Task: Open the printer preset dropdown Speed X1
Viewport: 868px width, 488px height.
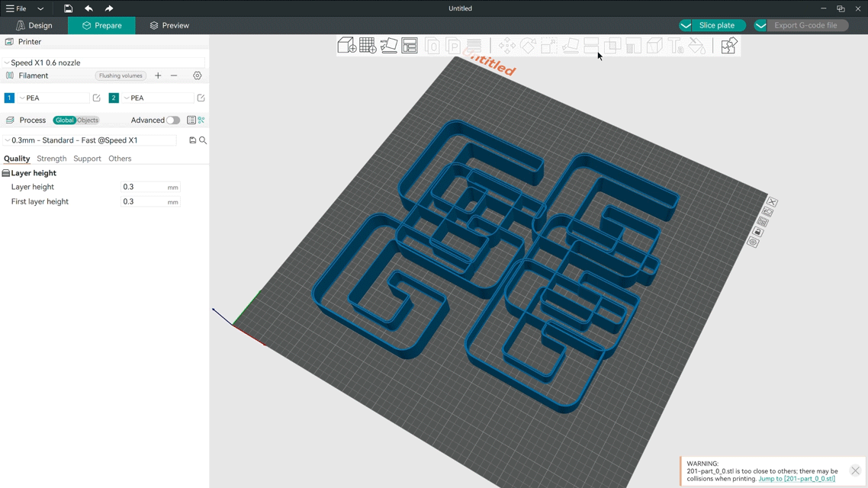Action: pos(104,63)
